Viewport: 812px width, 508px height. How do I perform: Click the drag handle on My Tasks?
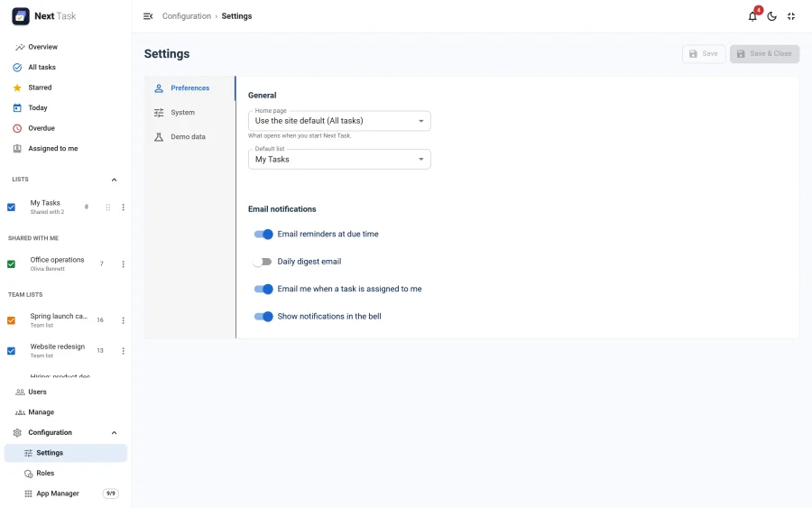[108, 208]
